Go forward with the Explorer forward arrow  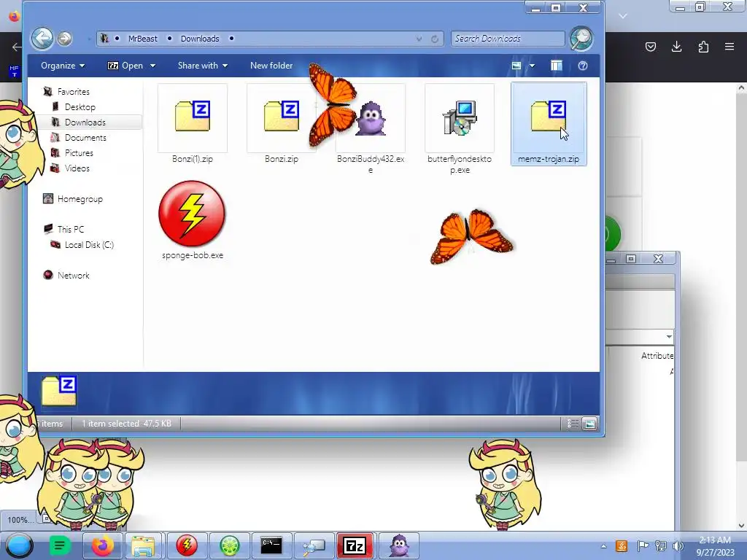[65, 39]
